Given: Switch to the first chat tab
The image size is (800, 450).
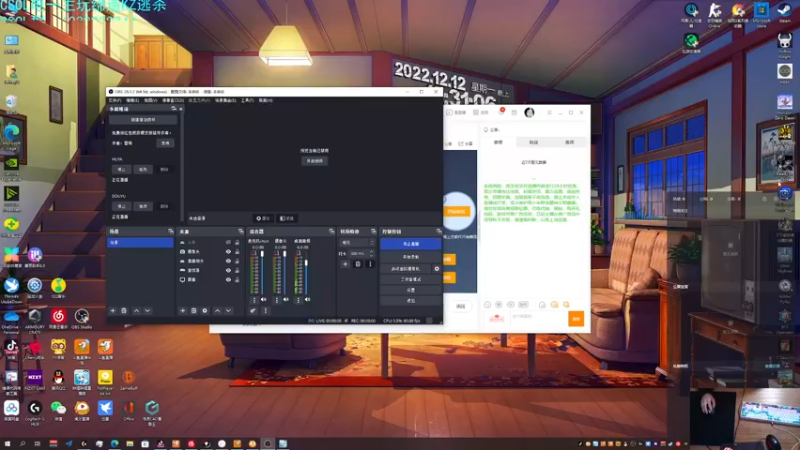Looking at the screenshot, I should [x=498, y=142].
